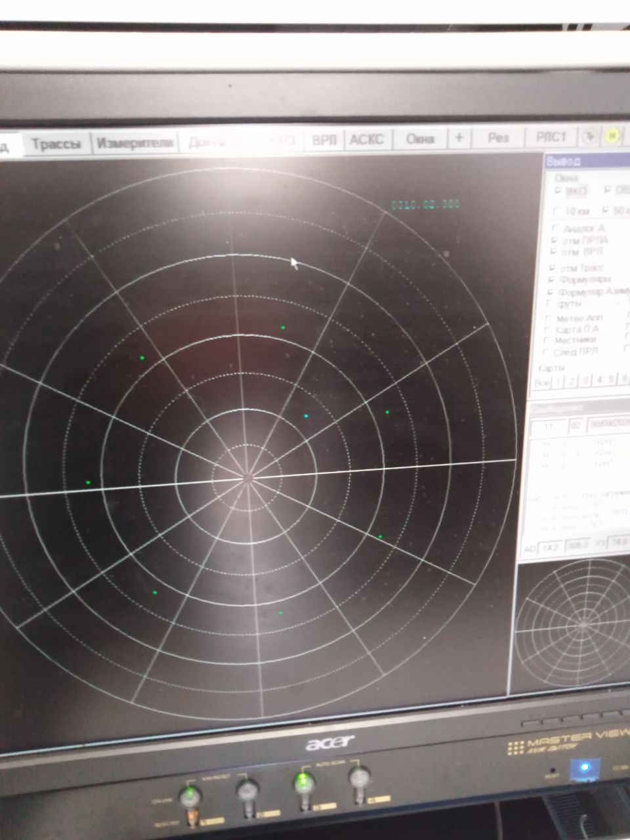Click the date field 30/09
The image size is (630, 840).
[608, 424]
